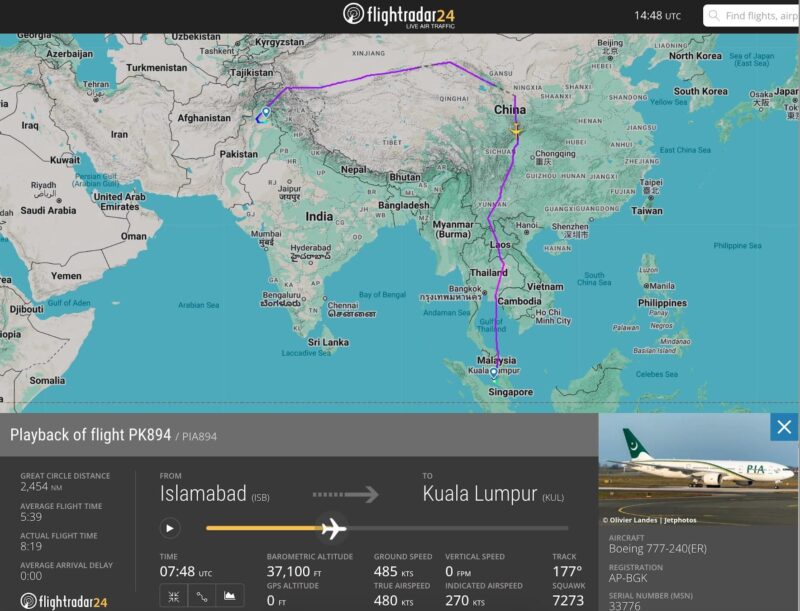Click the grey unplayed part of playback timeline
800x611 pixels.
(x=458, y=528)
